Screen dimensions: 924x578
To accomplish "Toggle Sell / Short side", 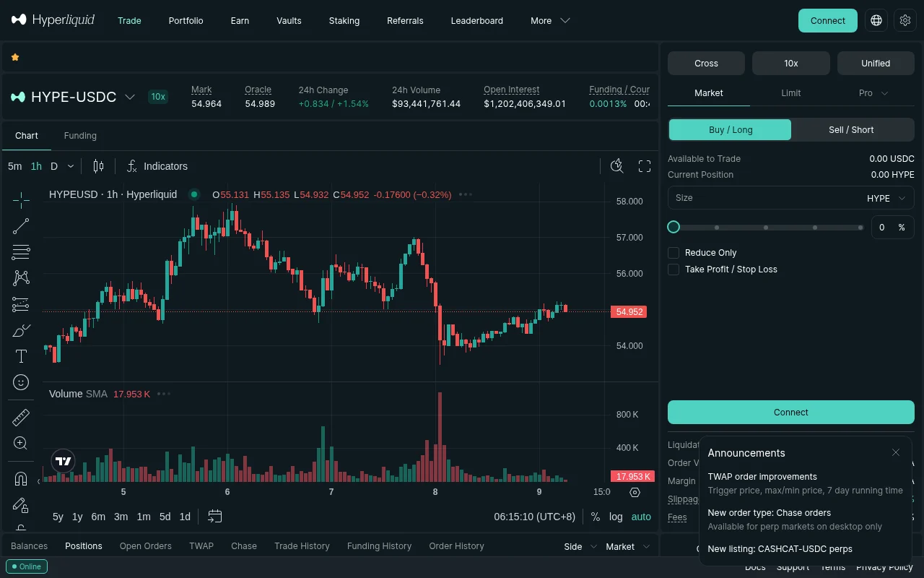I will pos(851,129).
